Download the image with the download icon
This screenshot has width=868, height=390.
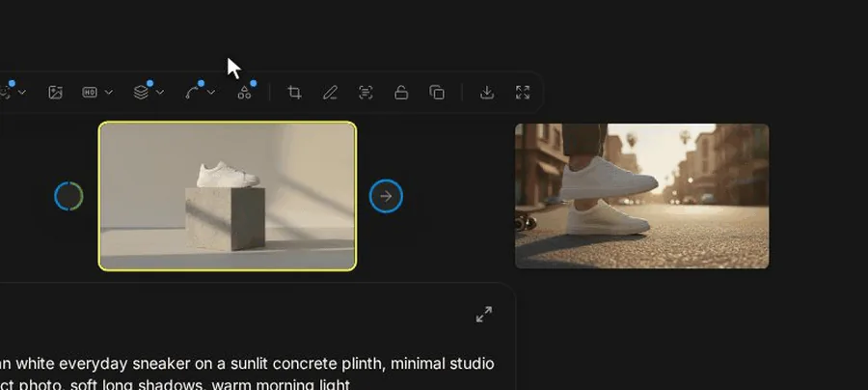coord(487,93)
